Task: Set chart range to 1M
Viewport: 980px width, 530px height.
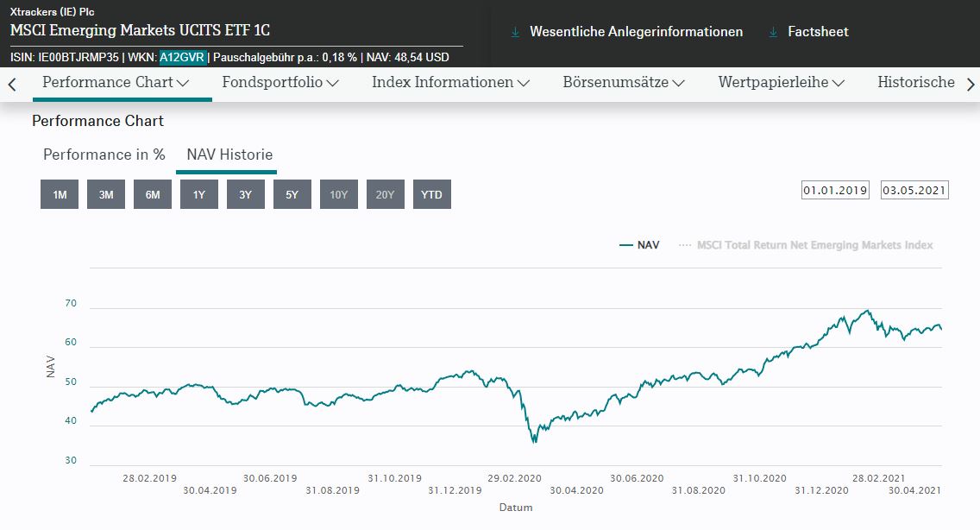Action: click(x=60, y=194)
